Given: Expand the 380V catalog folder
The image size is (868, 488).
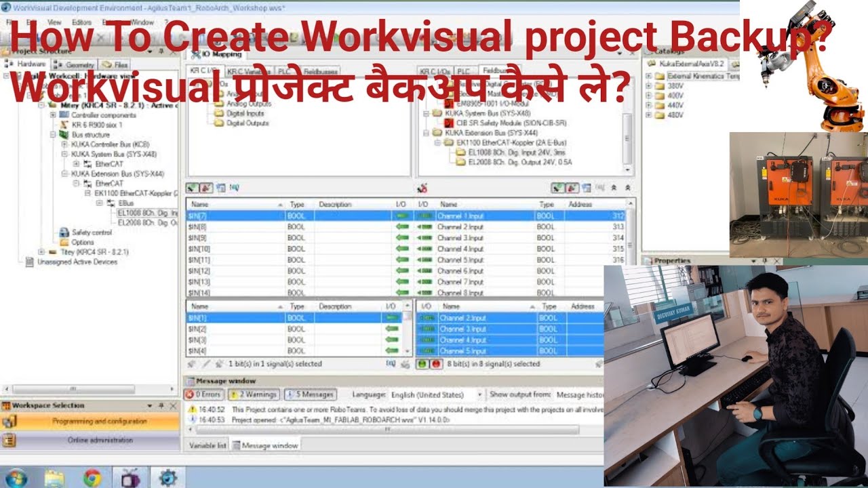Looking at the screenshot, I should pos(649,86).
